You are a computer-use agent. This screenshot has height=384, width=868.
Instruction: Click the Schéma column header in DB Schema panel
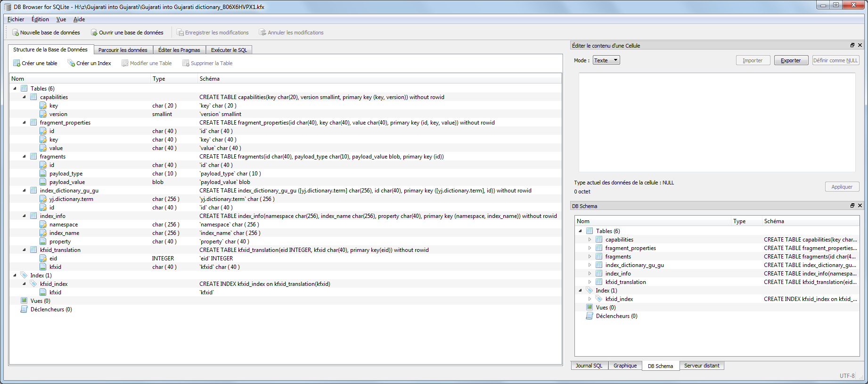pos(811,221)
